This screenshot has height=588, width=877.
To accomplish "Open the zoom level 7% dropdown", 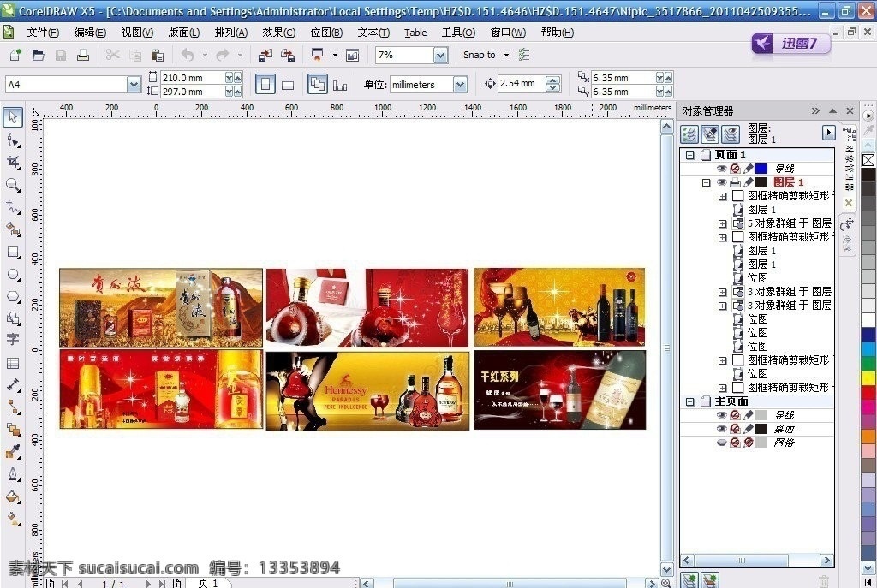I will pyautogui.click(x=441, y=55).
